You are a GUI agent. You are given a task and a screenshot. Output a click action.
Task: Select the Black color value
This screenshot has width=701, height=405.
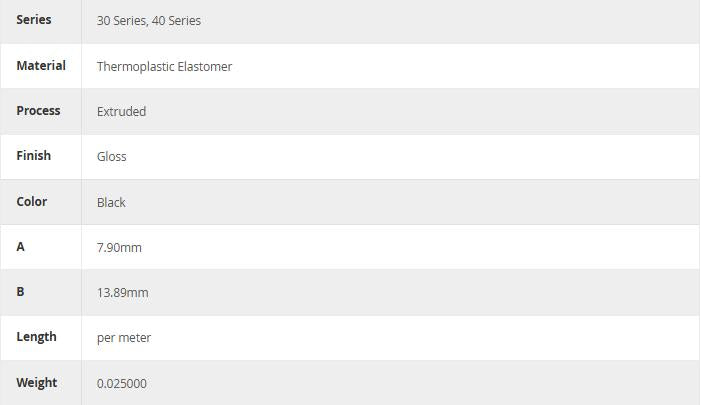[111, 202]
